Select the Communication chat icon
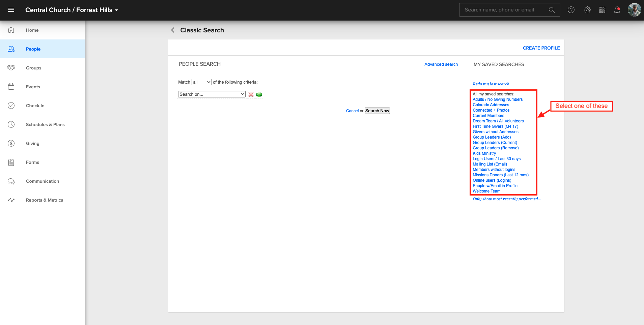The height and width of the screenshot is (325, 644). 11,181
